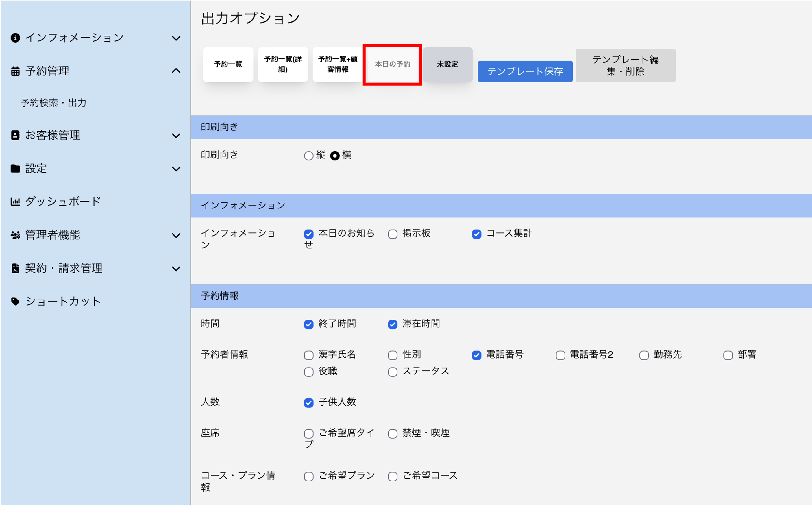Expand the 設定 chevron

tap(176, 169)
